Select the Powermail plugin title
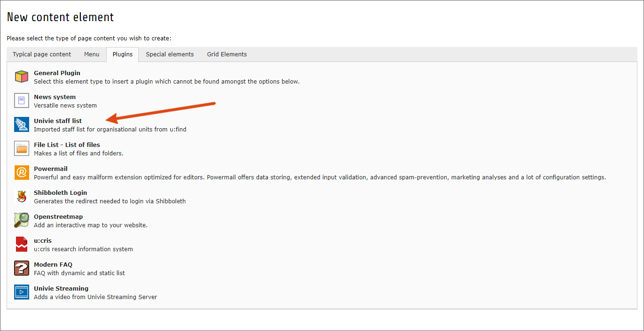This screenshot has width=644, height=331. 51,169
